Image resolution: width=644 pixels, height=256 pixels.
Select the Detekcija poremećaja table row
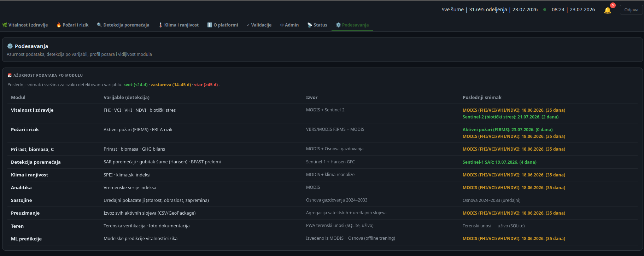coord(322,162)
